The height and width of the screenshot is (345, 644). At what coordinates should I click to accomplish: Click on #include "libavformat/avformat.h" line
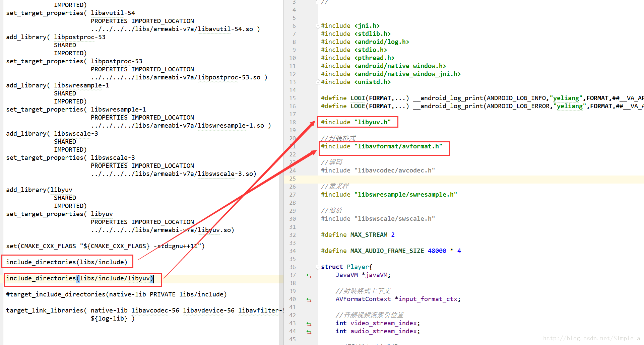point(382,146)
